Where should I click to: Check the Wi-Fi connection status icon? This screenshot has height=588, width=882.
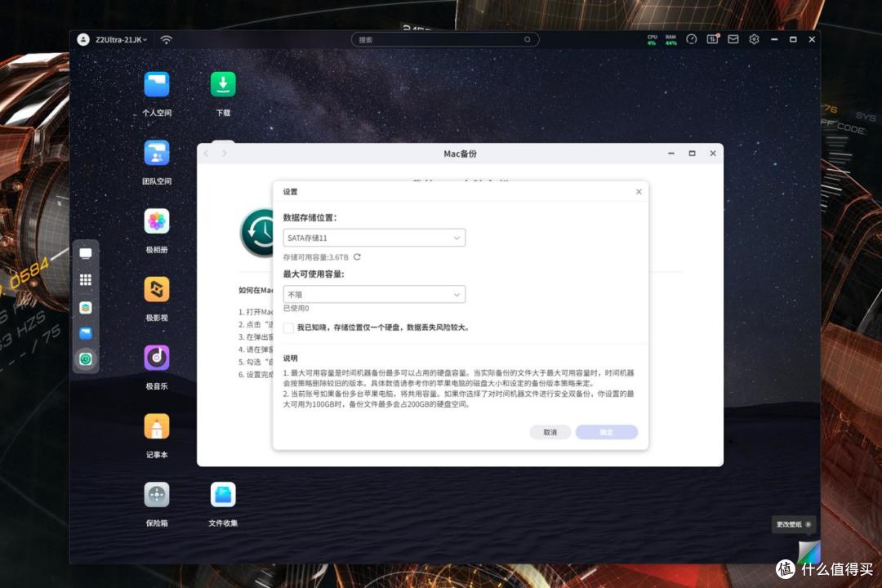(x=166, y=40)
